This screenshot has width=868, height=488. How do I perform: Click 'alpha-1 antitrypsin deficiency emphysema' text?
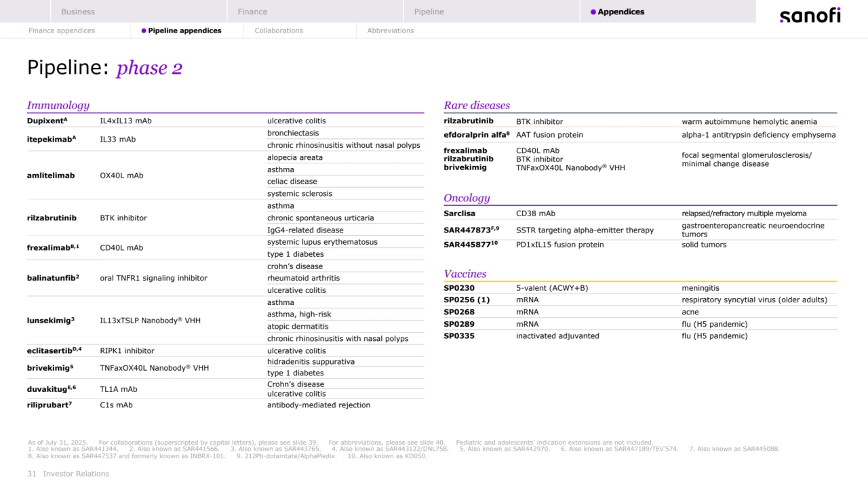click(759, 135)
